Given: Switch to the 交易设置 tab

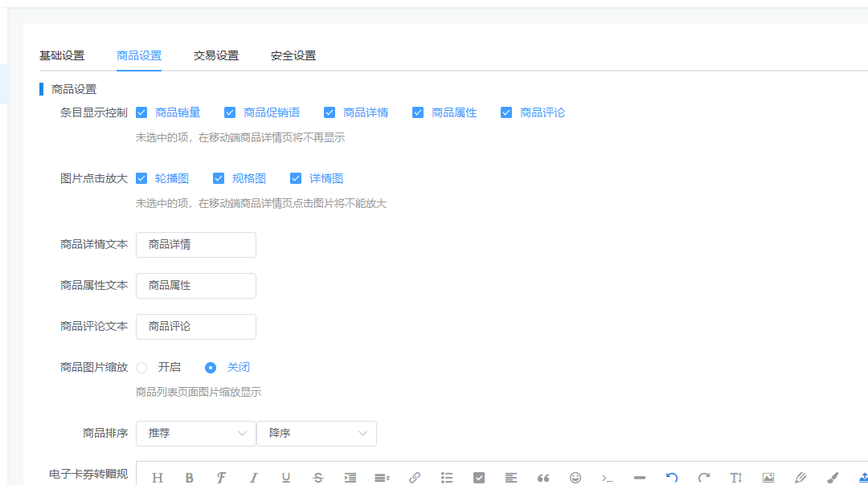Looking at the screenshot, I should (215, 55).
